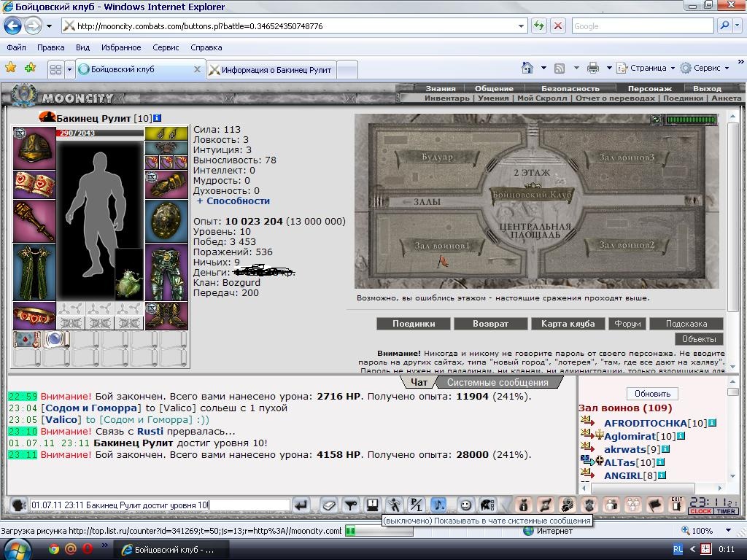Click the heart bracers equipment slot
The height and width of the screenshot is (560, 747).
tap(34, 184)
